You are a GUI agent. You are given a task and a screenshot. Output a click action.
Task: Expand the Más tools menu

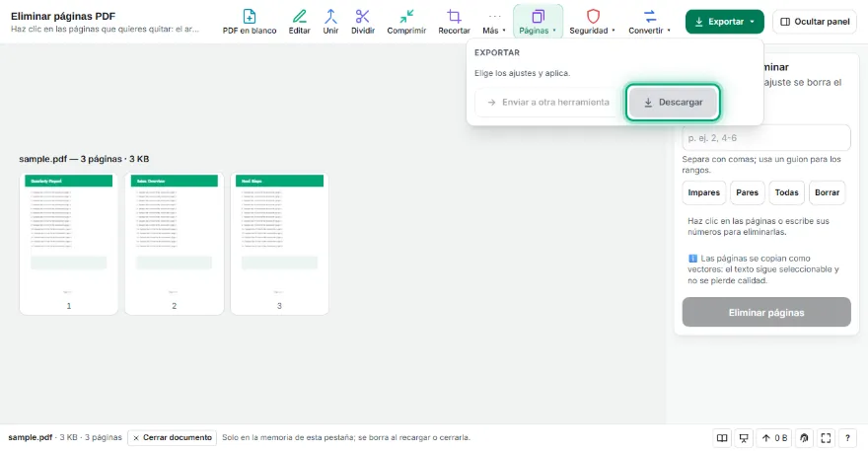(494, 22)
